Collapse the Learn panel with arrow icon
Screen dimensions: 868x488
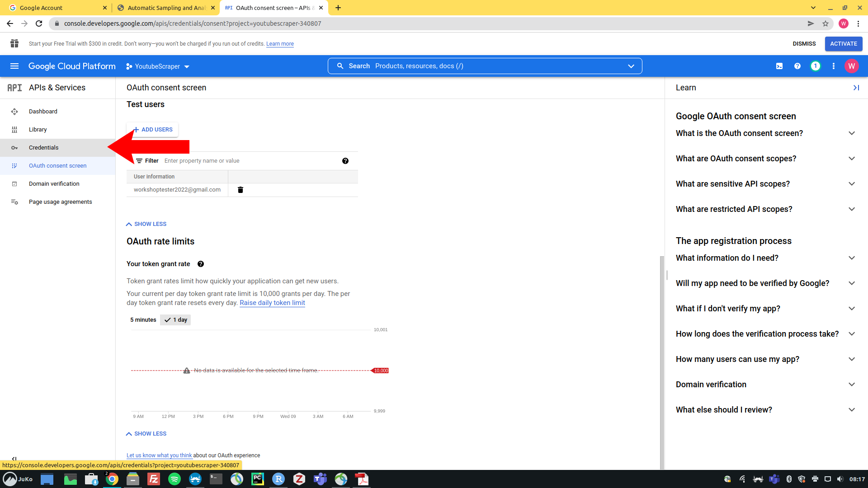pyautogui.click(x=856, y=88)
